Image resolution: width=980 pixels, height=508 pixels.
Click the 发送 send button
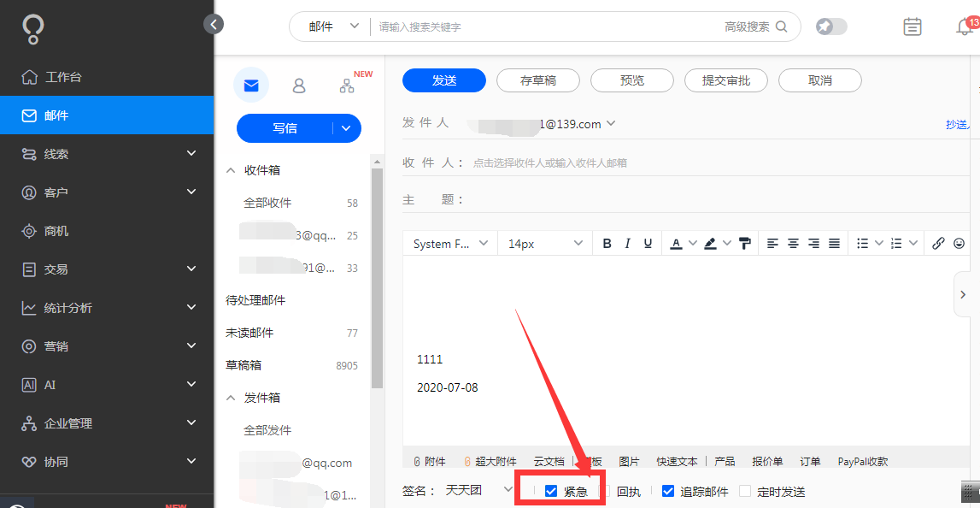443,80
